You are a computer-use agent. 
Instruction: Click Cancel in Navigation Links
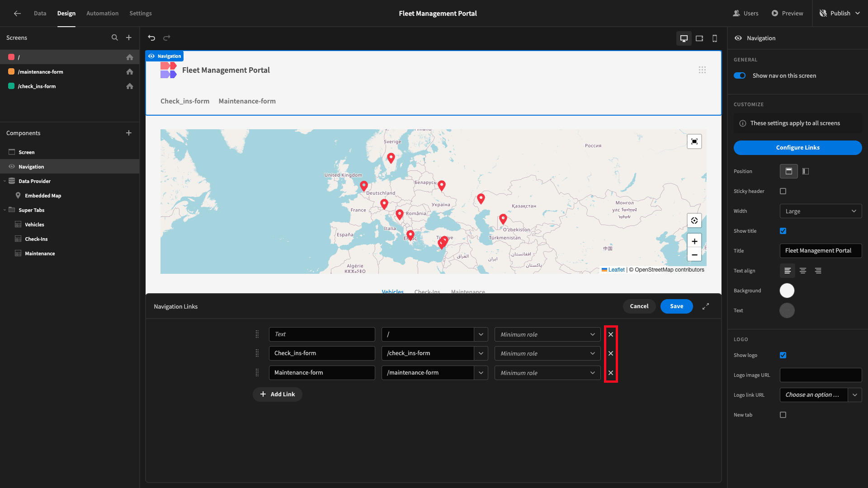coord(639,306)
